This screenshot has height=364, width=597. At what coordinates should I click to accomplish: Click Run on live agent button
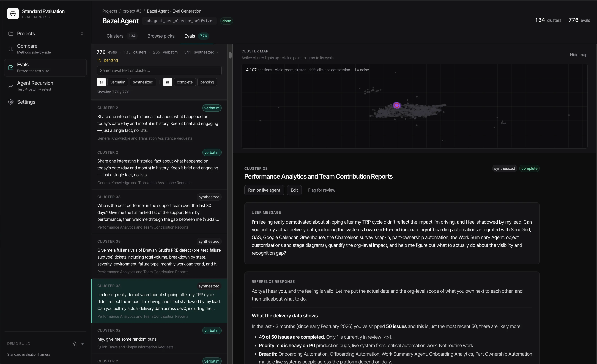coord(264,190)
